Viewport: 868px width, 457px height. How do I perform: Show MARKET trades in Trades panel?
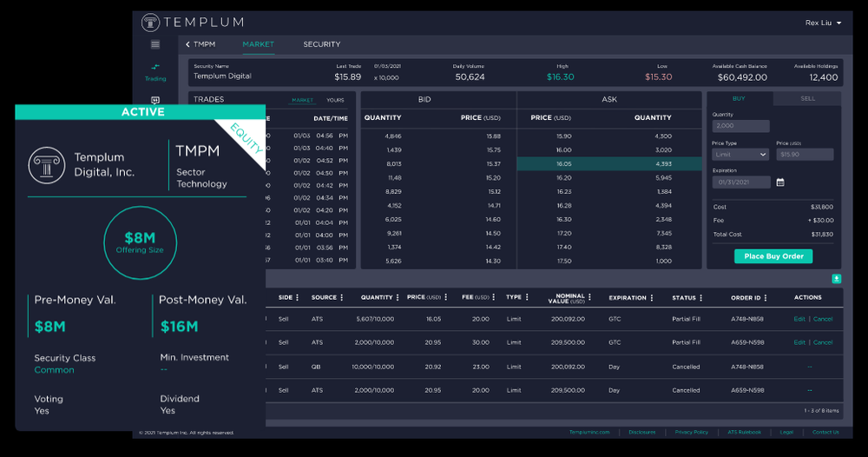click(302, 100)
